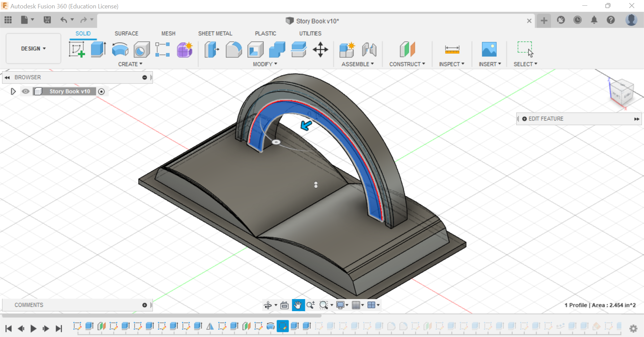Open the Help question mark
The height and width of the screenshot is (337, 644).
click(x=611, y=20)
